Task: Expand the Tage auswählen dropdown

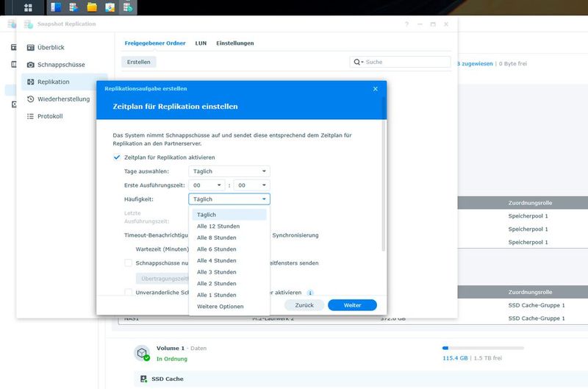Action: (x=229, y=171)
